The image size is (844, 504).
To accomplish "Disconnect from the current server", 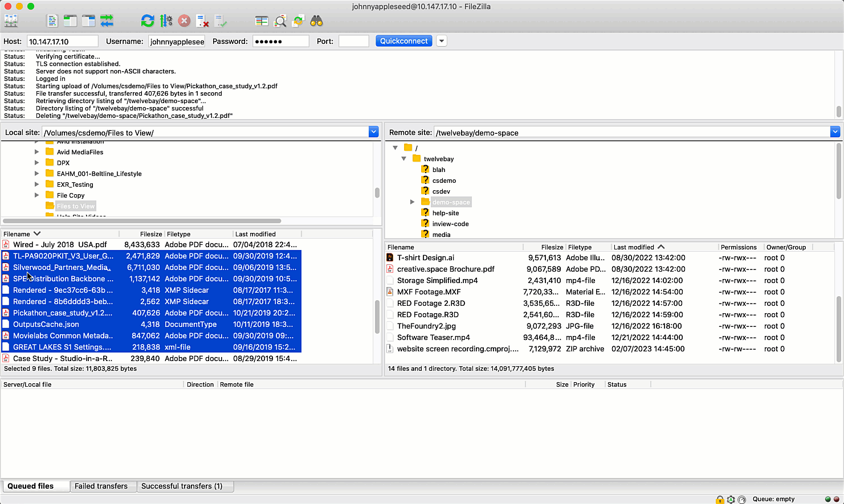I will click(202, 21).
